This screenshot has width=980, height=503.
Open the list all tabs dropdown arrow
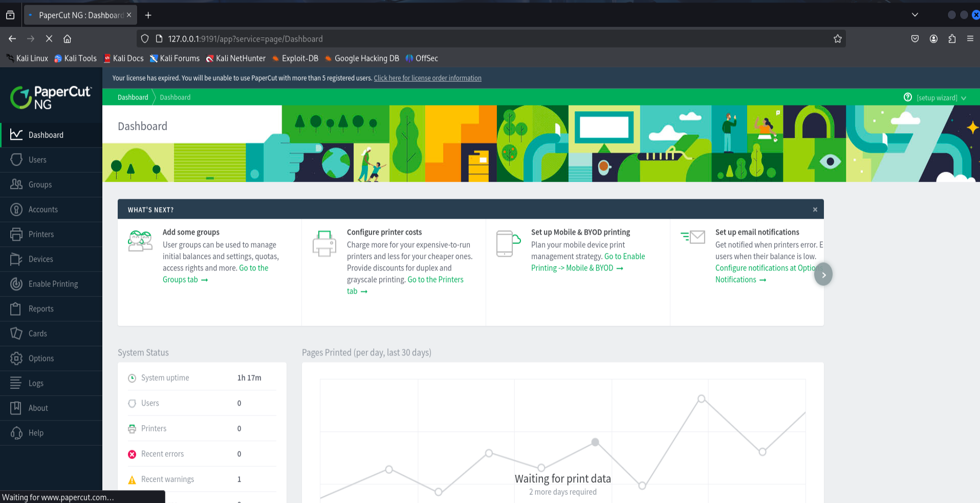[915, 15]
